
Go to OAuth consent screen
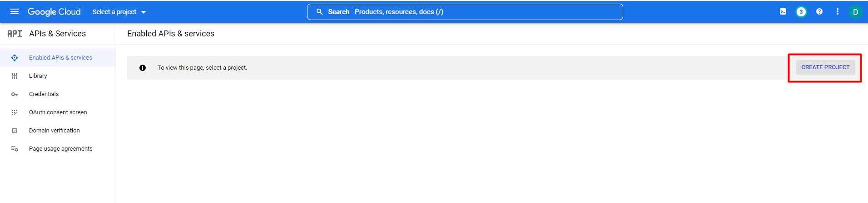(x=58, y=112)
